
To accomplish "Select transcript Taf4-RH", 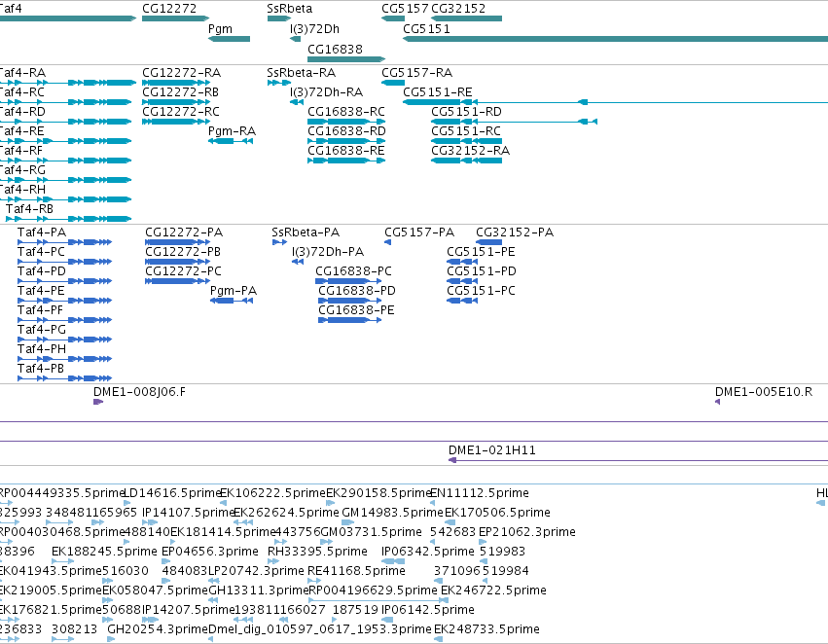I will [x=65, y=199].
